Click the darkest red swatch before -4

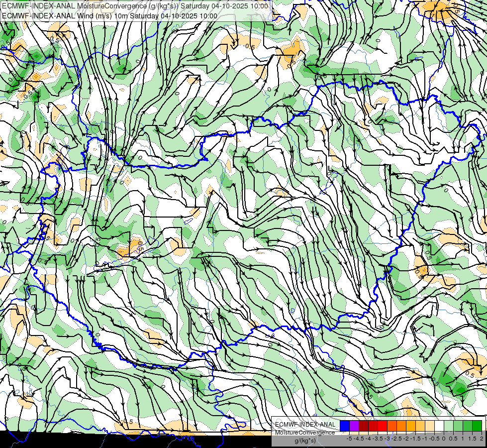[364, 426]
